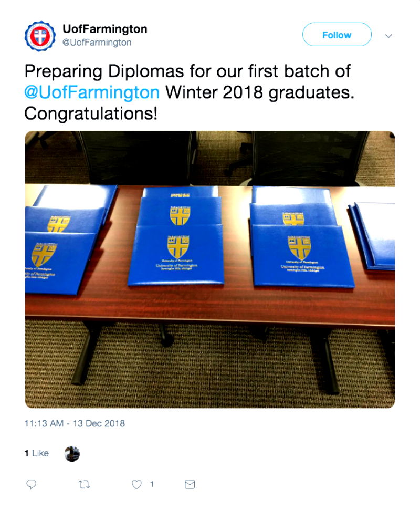Click the Follow button
This screenshot has width=420, height=510.
(337, 35)
